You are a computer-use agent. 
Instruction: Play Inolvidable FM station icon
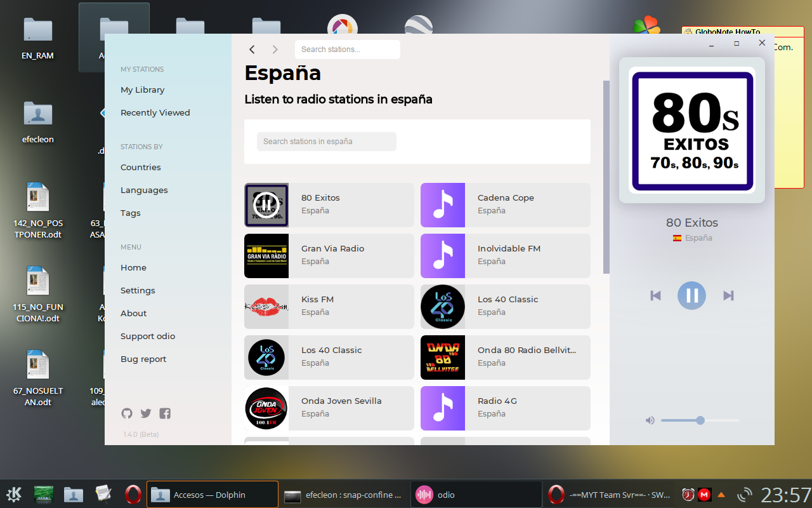[443, 256]
